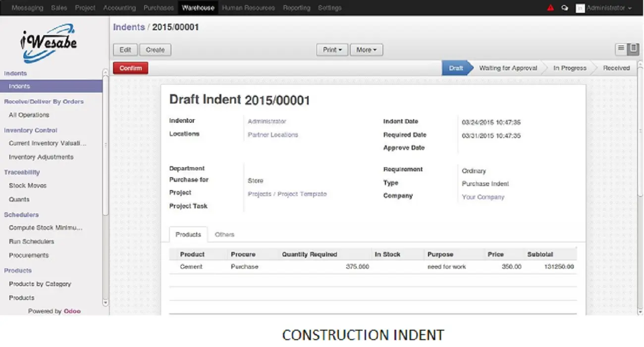The image size is (644, 347).
Task: Select Stock Moves in sidebar
Action: click(x=28, y=186)
